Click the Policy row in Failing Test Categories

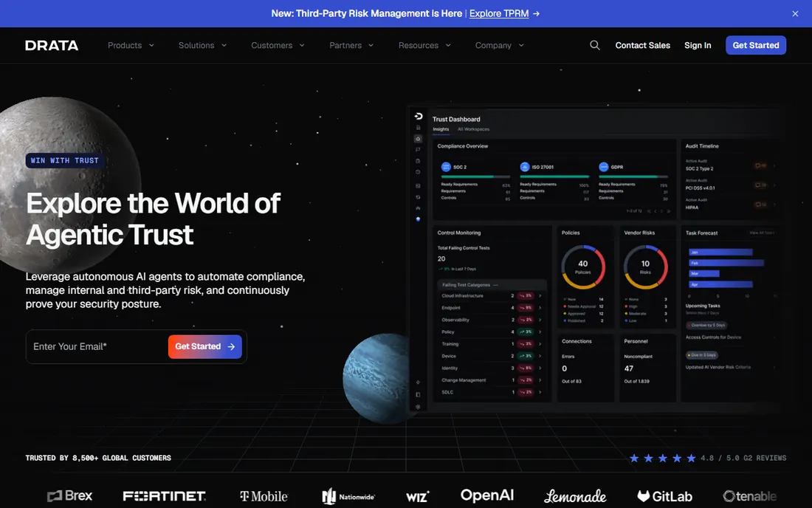[x=491, y=332]
